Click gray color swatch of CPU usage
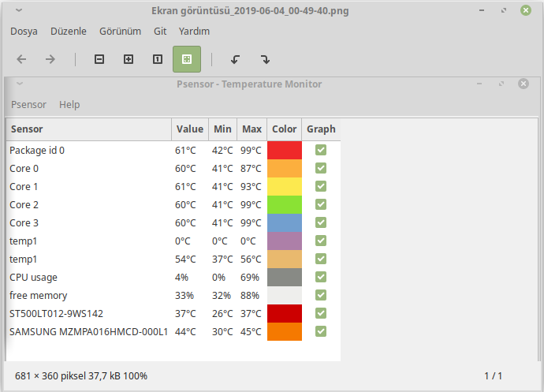The image size is (544, 392). pos(285,277)
